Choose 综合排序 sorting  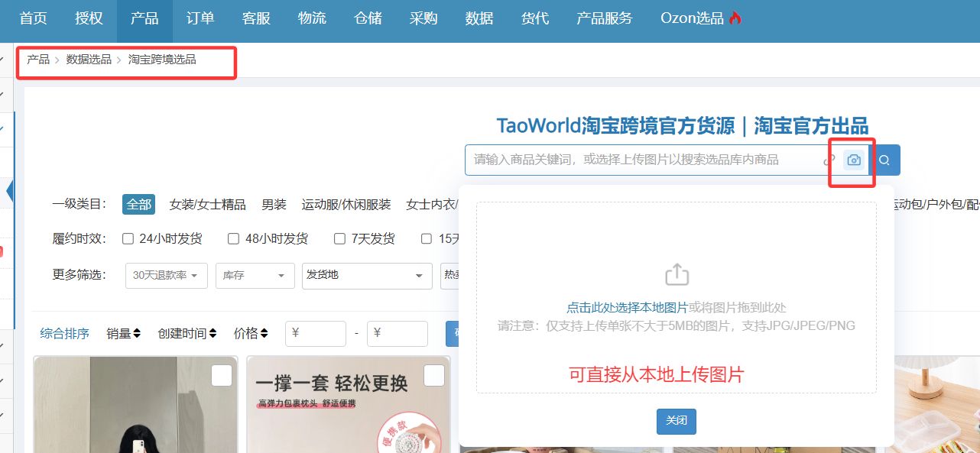click(65, 334)
